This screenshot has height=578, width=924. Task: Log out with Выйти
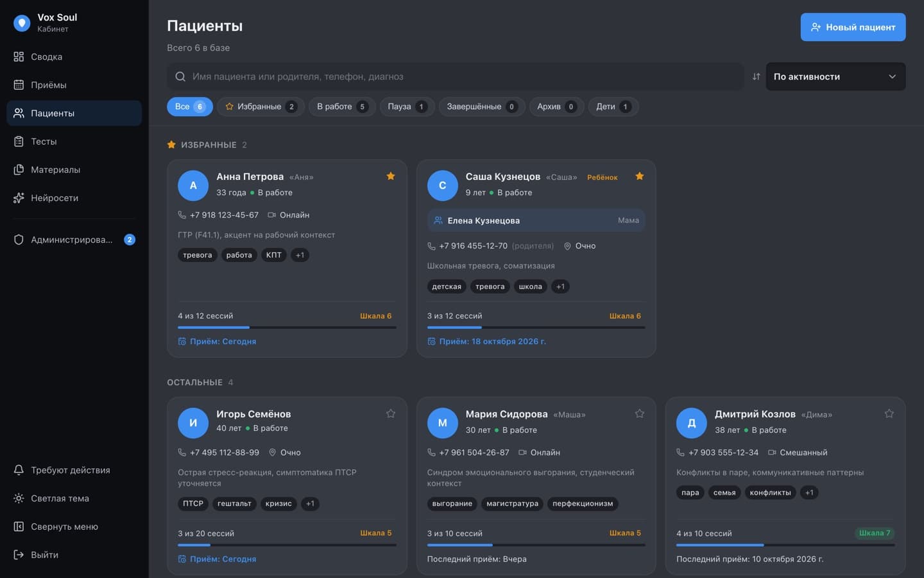point(74,555)
